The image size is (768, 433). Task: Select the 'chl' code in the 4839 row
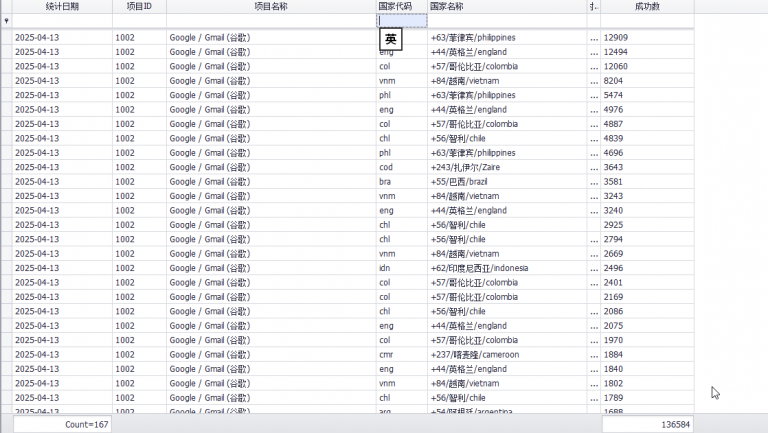[x=402, y=139]
